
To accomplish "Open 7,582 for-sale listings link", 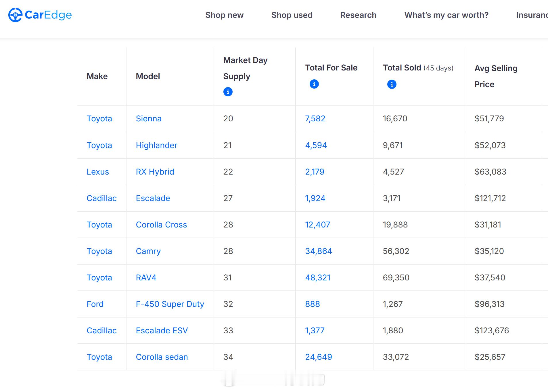I will tap(315, 118).
